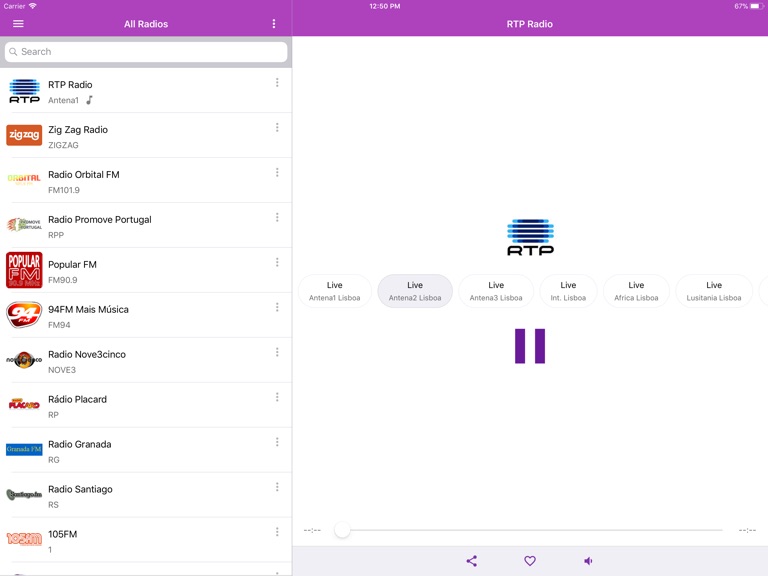Click the playback progress slider knob

tap(342, 530)
